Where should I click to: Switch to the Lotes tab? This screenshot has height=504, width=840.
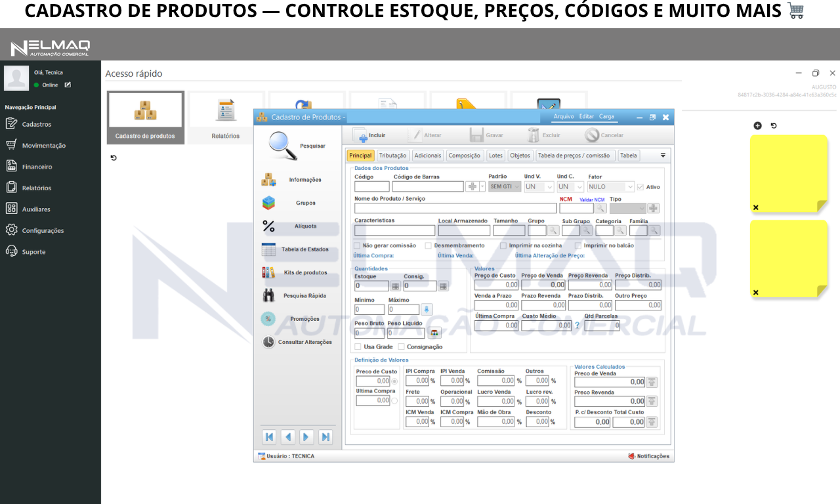pyautogui.click(x=495, y=156)
